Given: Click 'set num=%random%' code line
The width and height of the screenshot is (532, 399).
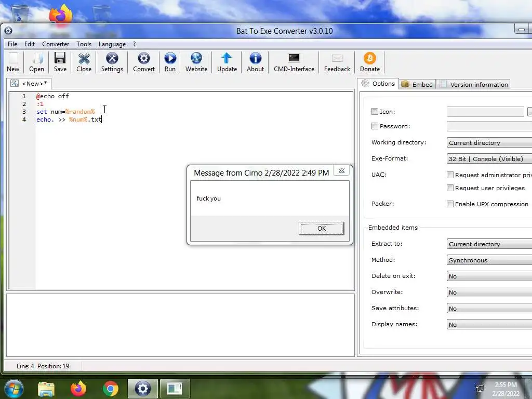Looking at the screenshot, I should click(x=65, y=112).
